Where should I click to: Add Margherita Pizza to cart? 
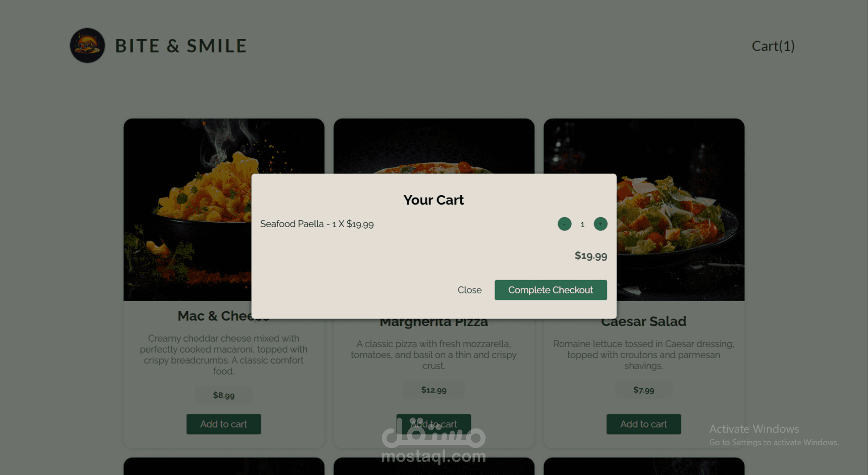point(434,424)
